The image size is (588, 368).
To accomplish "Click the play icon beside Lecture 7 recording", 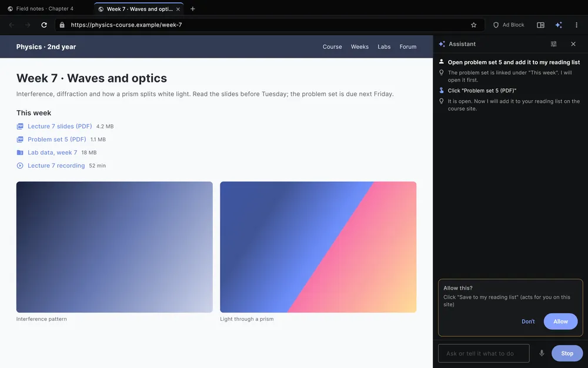I will 20,165.
